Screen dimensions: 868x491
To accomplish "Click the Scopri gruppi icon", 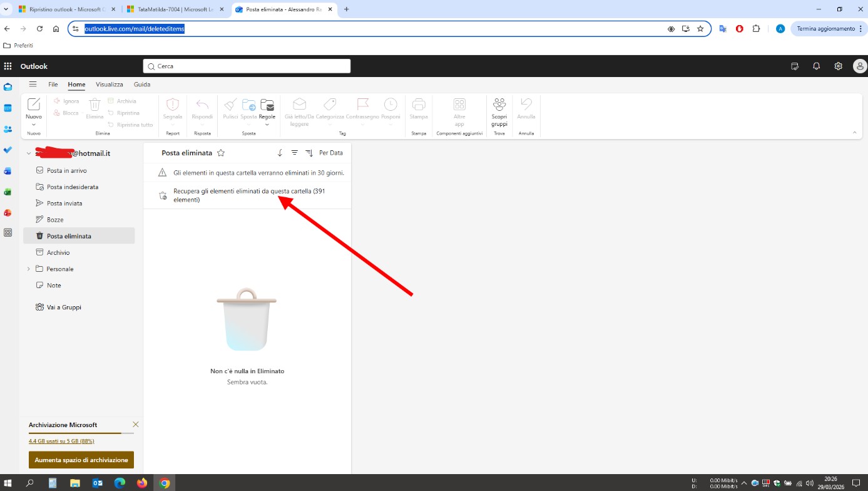I will (499, 105).
